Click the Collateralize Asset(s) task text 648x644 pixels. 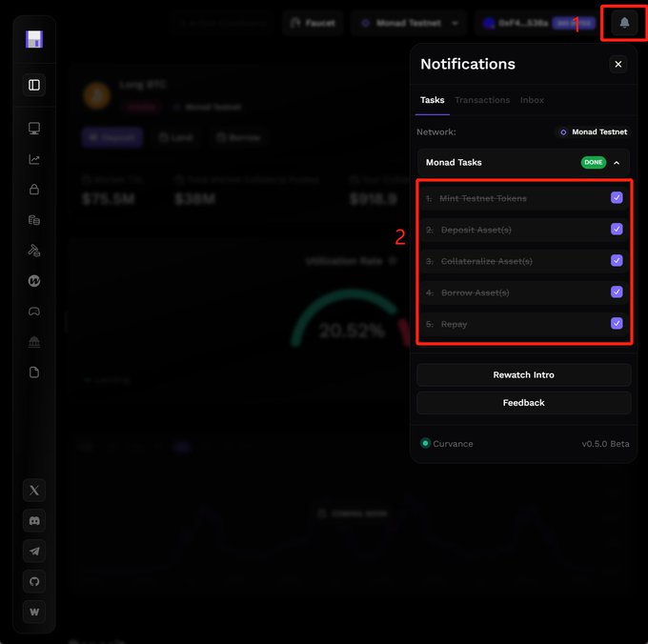point(486,261)
